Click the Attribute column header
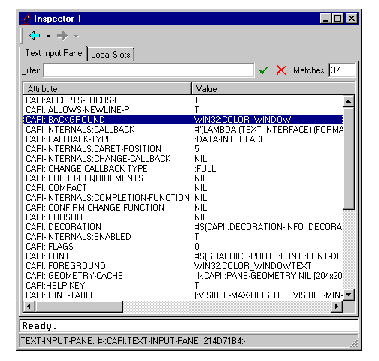 (107, 89)
